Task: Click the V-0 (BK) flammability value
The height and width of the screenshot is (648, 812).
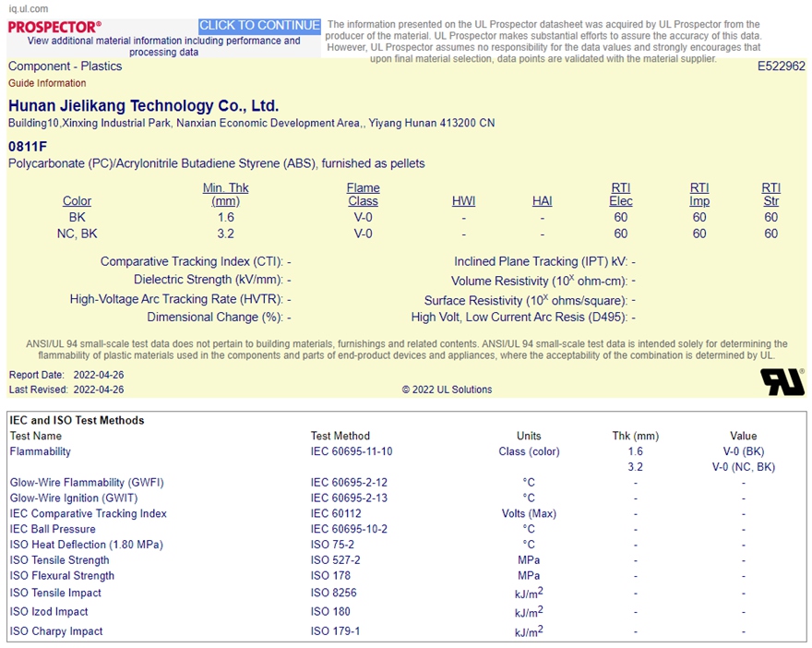Action: (744, 451)
